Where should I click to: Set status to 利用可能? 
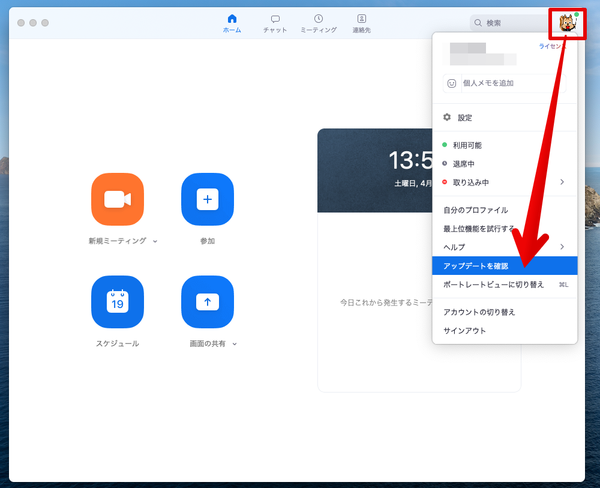pyautogui.click(x=466, y=145)
